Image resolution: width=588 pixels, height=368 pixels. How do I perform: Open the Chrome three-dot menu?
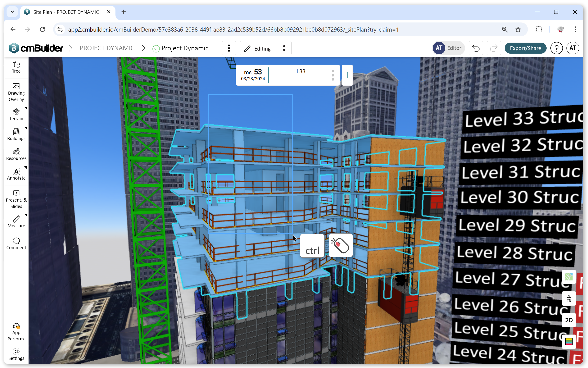tap(575, 29)
